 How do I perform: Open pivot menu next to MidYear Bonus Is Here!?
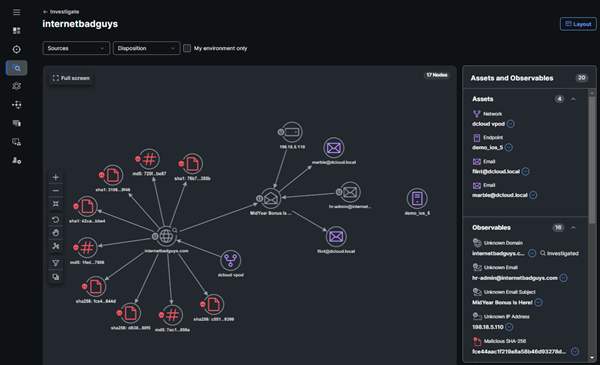tap(538, 303)
